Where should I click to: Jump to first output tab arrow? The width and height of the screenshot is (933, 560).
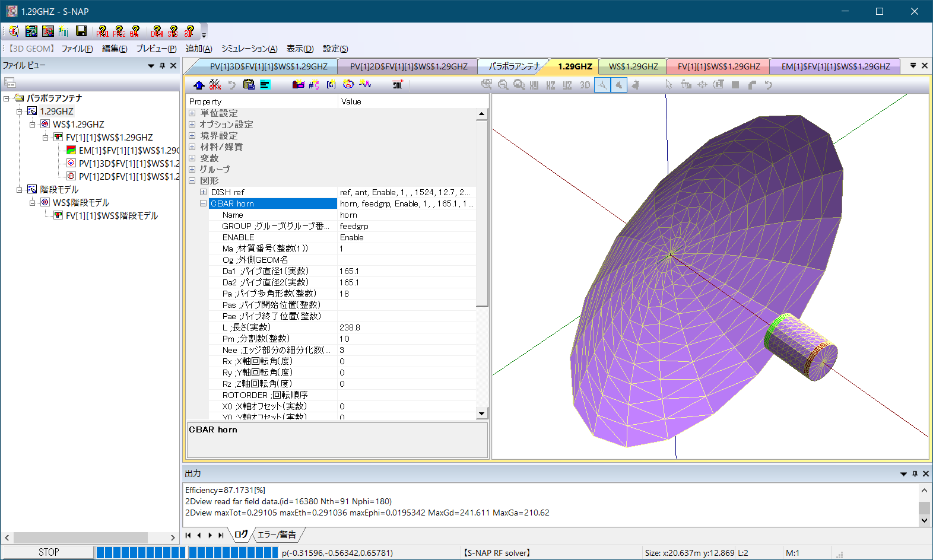[188, 535]
